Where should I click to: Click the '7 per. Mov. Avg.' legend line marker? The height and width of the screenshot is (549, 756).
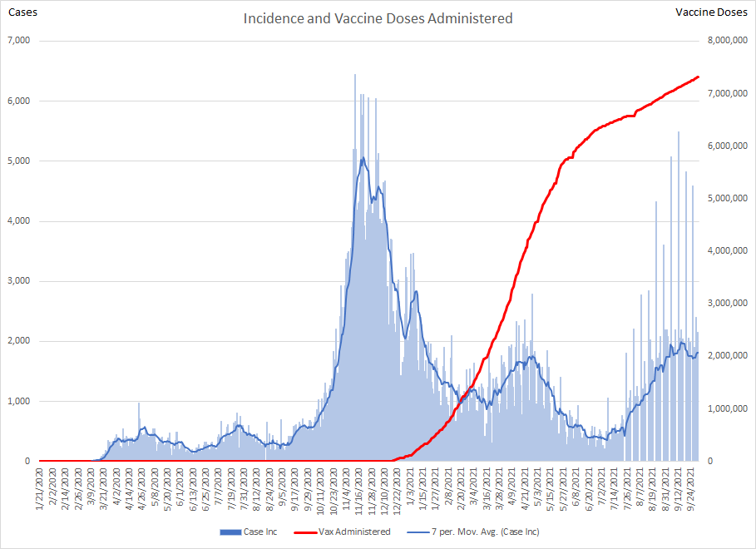point(418,532)
